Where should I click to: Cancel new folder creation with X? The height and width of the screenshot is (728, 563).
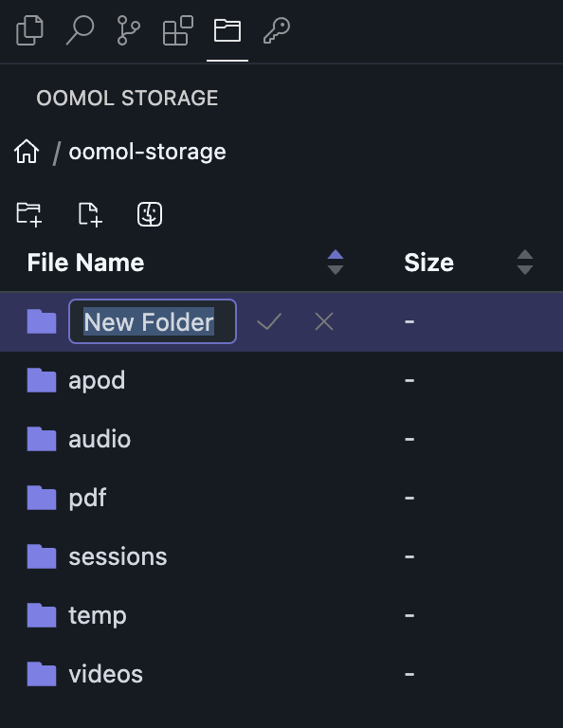pos(324,321)
